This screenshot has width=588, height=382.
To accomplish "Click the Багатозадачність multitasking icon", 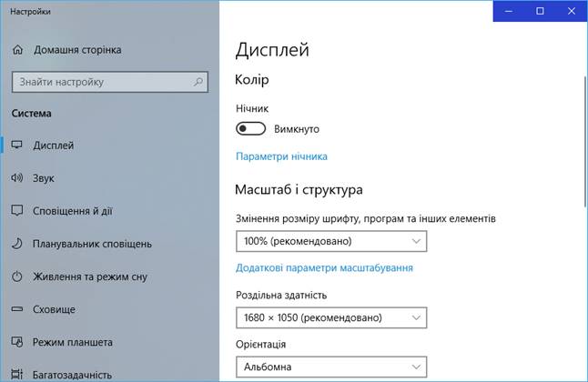I will pos(17,374).
